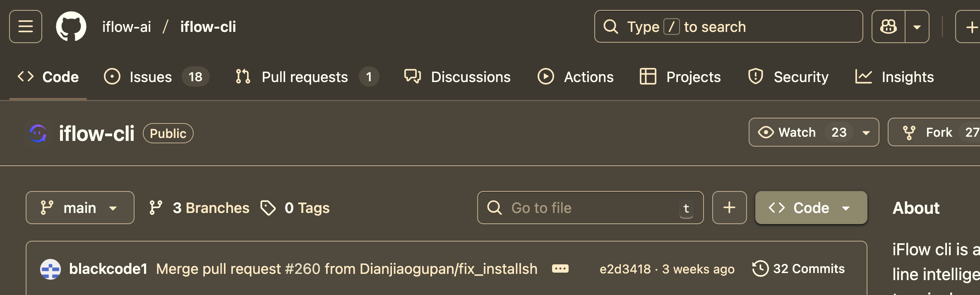
Task: Click the Watch button
Action: pos(788,133)
